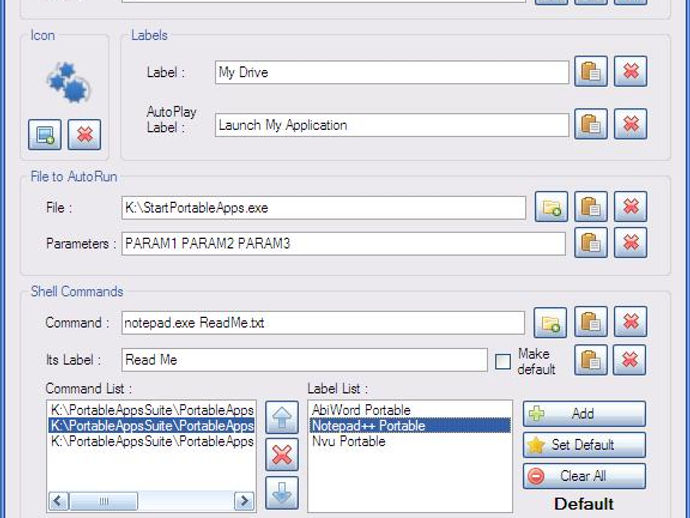
Task: Select third entry in Command List
Action: (151, 441)
